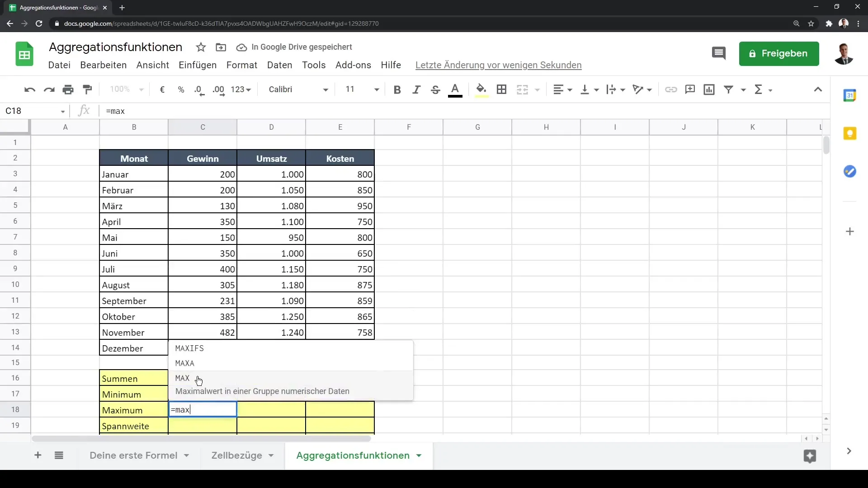This screenshot has width=868, height=488.
Task: Switch to Deine erste Formel tab
Action: coord(133,455)
